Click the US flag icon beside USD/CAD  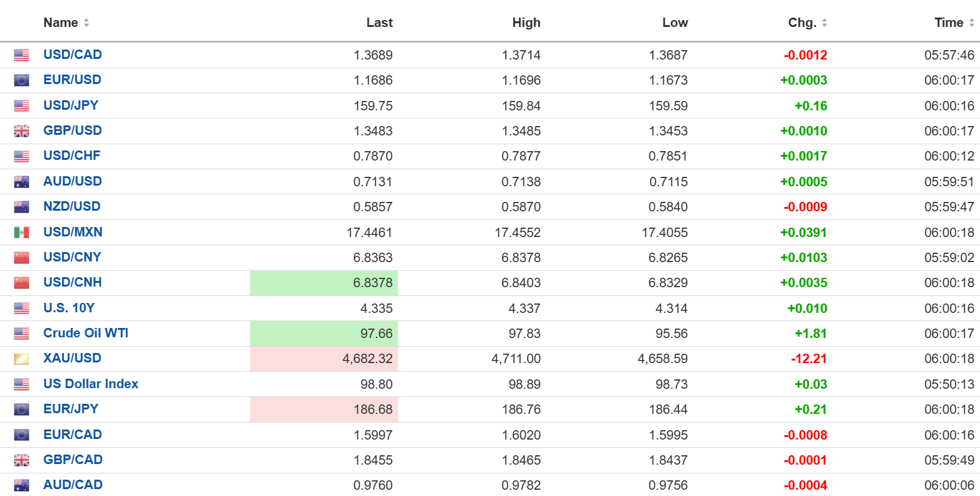(x=21, y=55)
